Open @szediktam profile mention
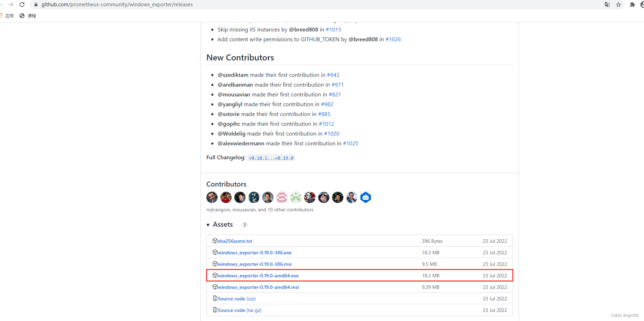Viewport: 644px width, 321px height. pyautogui.click(x=233, y=75)
